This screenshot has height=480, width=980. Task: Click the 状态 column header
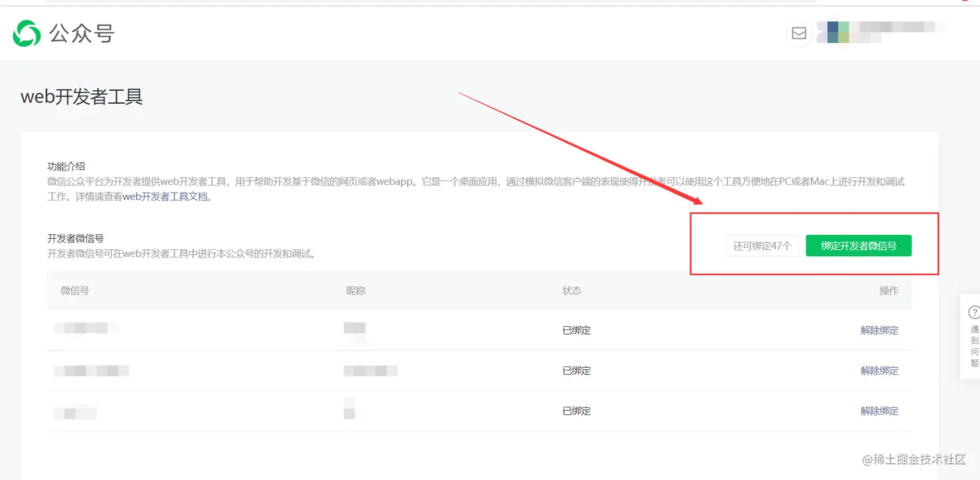pyautogui.click(x=572, y=291)
